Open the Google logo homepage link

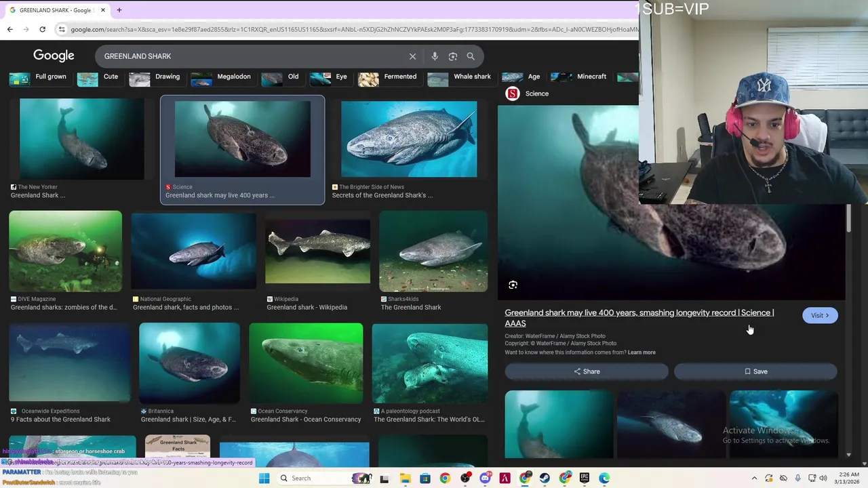point(54,56)
